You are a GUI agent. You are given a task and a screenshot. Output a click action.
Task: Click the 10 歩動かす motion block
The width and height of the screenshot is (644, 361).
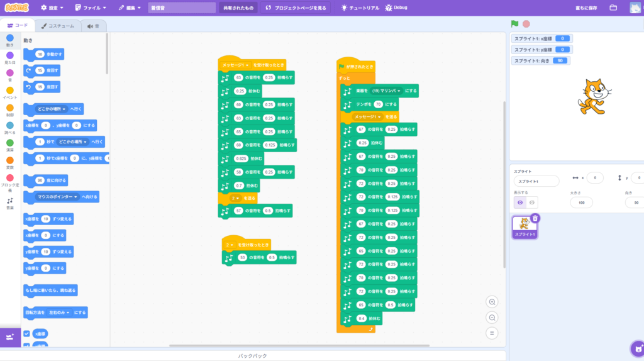tap(44, 54)
